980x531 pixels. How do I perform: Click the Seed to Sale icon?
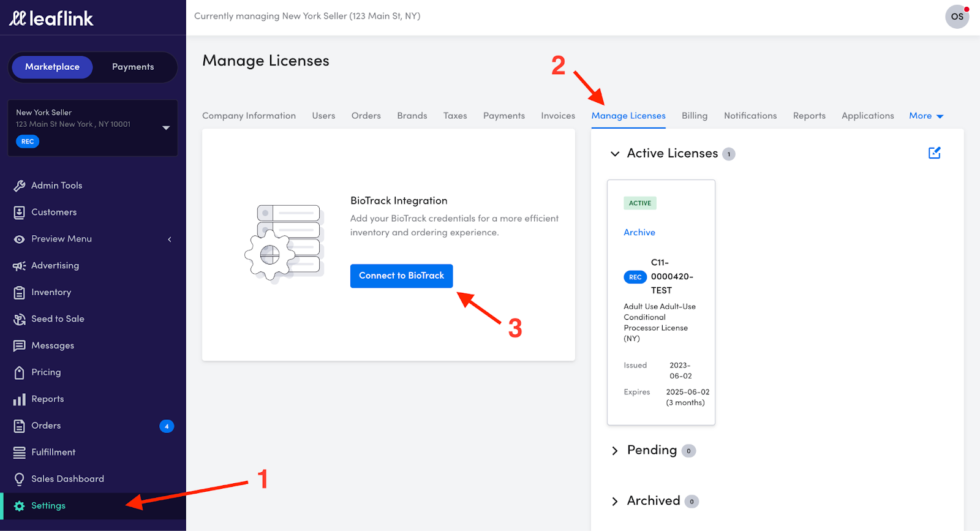[20, 319]
